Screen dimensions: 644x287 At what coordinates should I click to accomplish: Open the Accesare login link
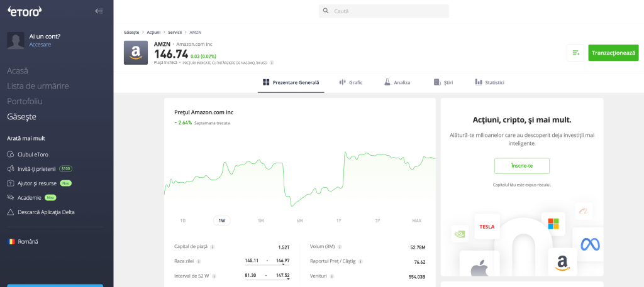pyautogui.click(x=40, y=45)
